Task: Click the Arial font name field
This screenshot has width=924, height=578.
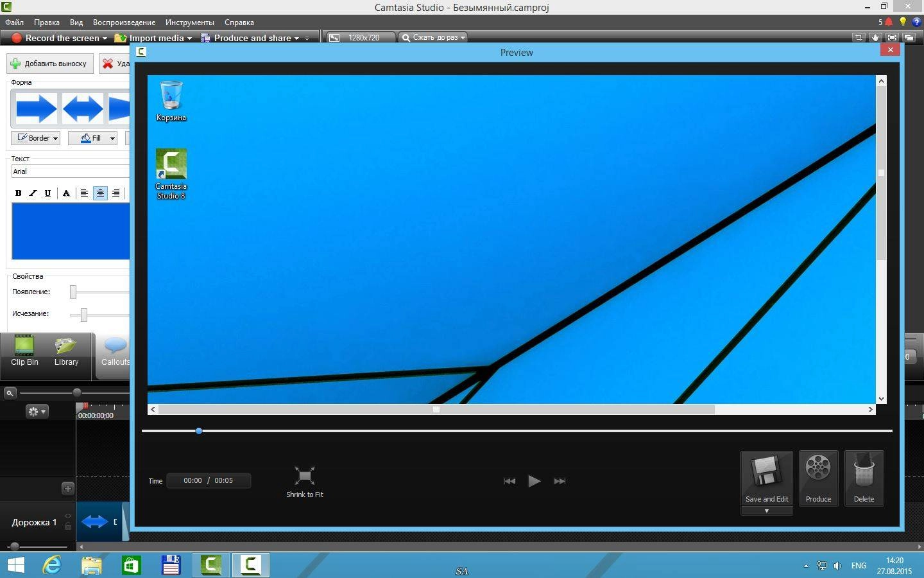Action: pos(71,171)
